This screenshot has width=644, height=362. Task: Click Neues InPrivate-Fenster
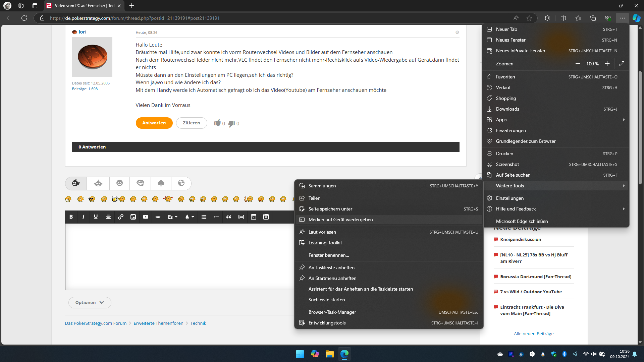coord(556,51)
